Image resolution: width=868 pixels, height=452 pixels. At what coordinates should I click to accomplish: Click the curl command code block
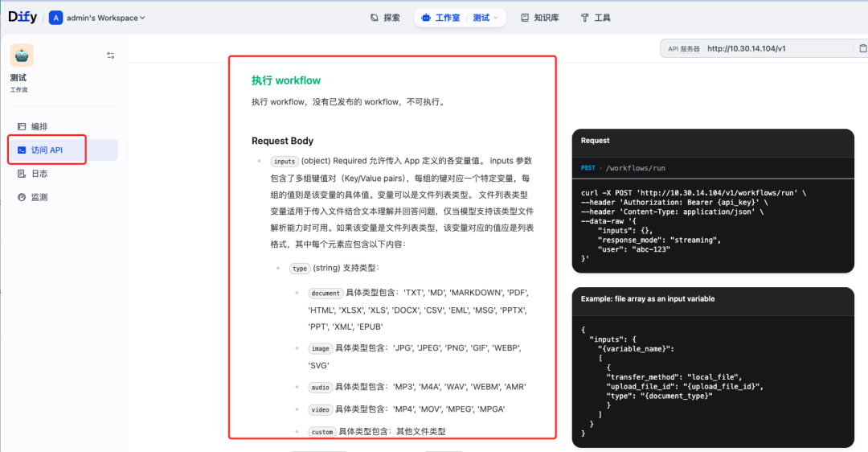[713, 225]
